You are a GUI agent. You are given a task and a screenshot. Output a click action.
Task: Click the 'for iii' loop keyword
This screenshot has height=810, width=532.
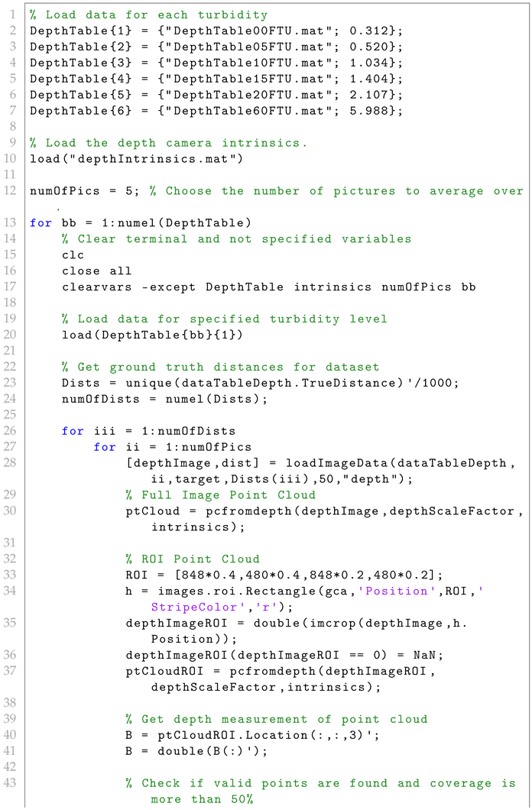pyautogui.click(x=74, y=431)
